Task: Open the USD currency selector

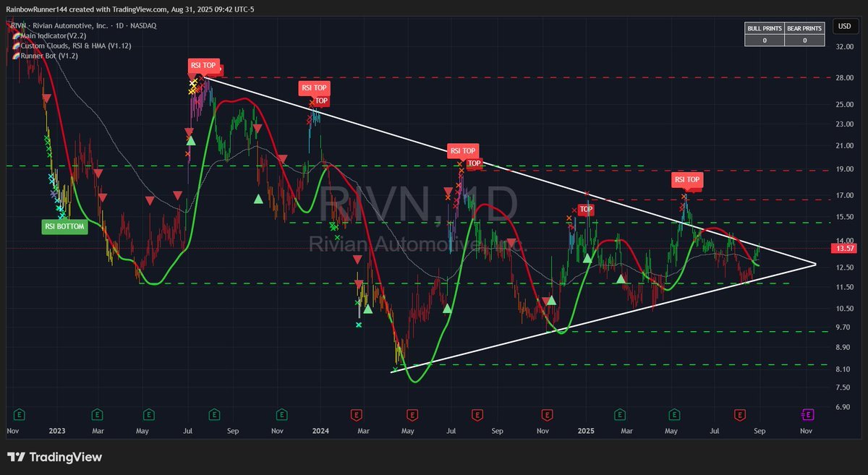Action: [843, 27]
